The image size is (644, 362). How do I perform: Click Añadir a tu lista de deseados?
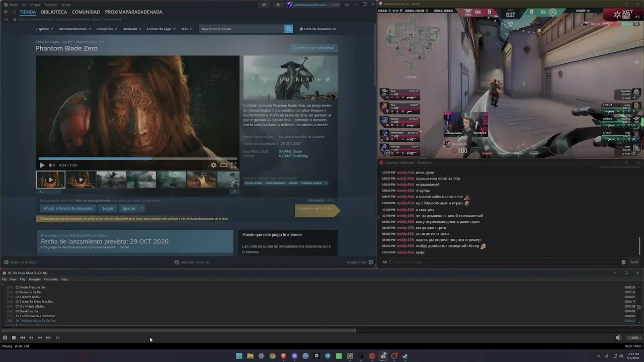[68, 208]
